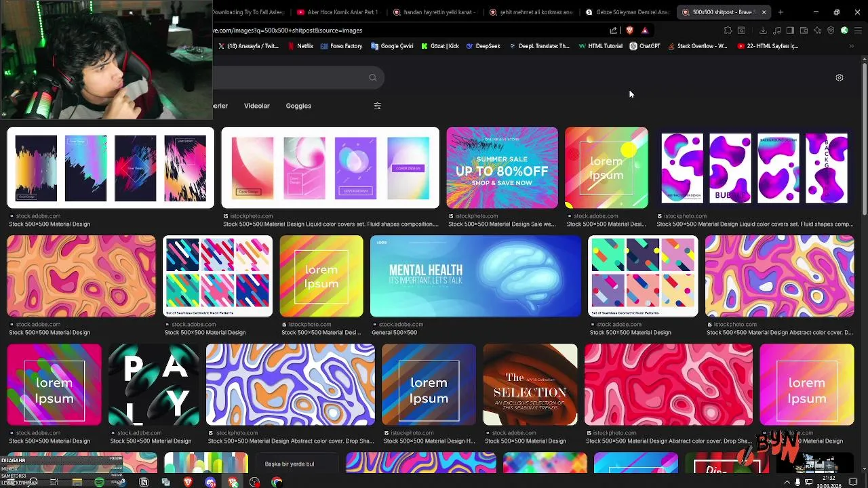Viewport: 868px width, 488px height.
Task: Switch to şehit mehmet ali korkmaz tab
Action: [530, 12]
